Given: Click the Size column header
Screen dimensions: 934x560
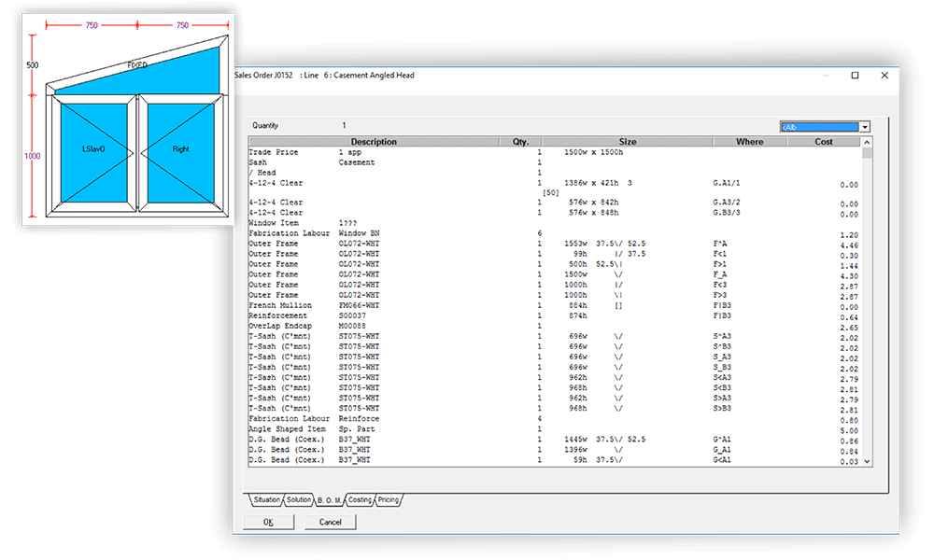Looking at the screenshot, I should tap(628, 141).
